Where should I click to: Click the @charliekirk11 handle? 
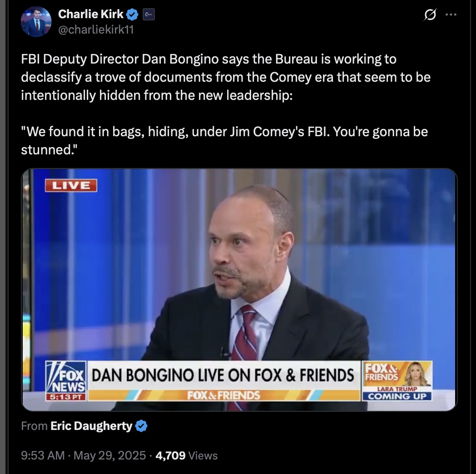coord(96,30)
